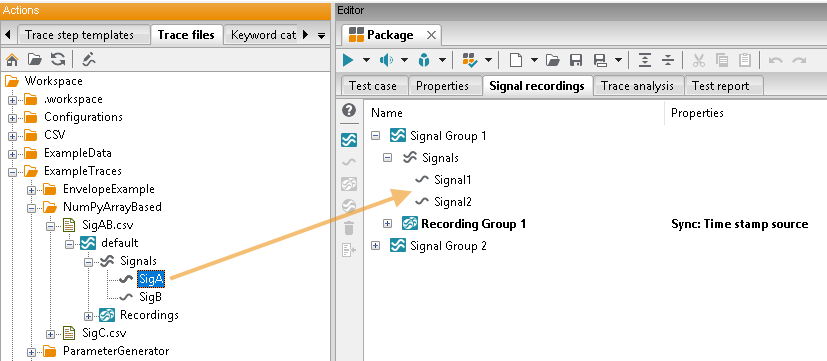Click the expand all rows icon
The height and width of the screenshot is (361, 827).
(645, 60)
